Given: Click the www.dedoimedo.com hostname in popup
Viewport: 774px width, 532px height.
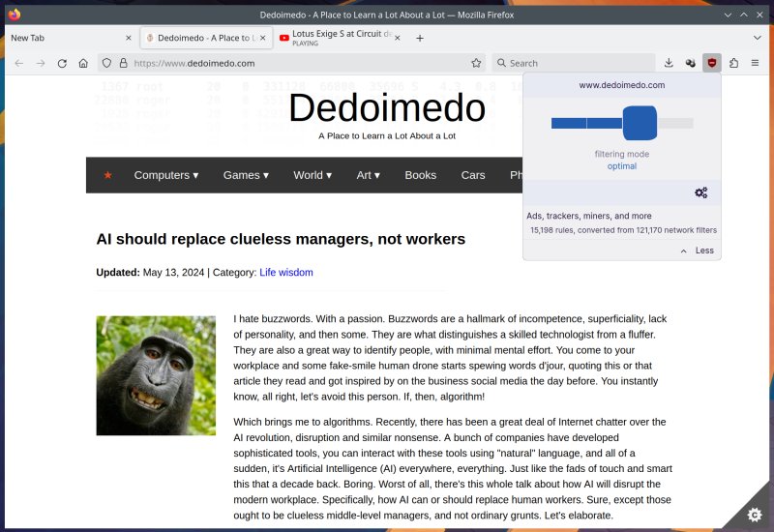Looking at the screenshot, I should coord(622,85).
